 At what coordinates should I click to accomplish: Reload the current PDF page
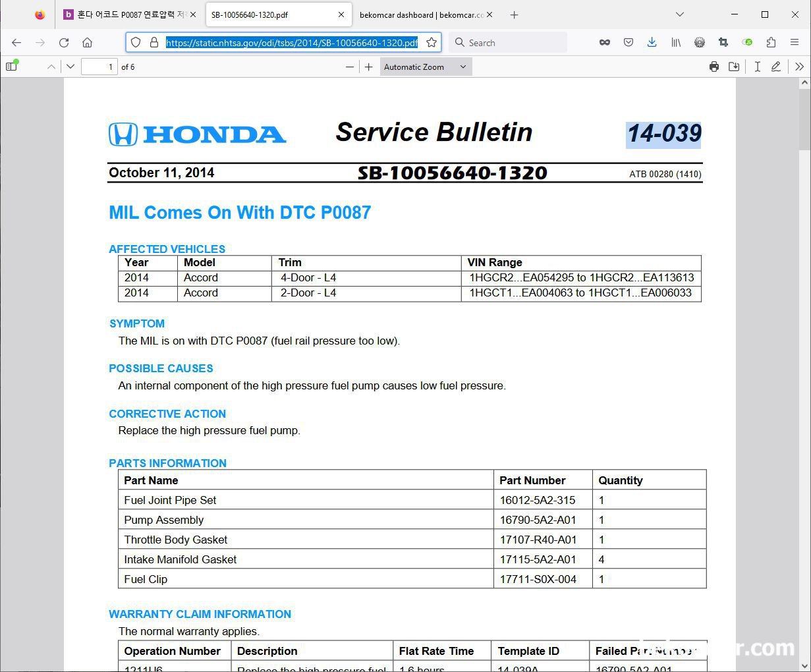coord(64,42)
